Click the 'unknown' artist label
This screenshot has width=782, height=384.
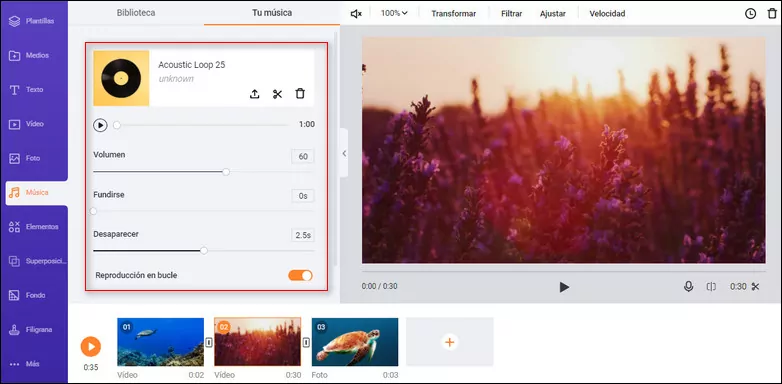click(176, 79)
